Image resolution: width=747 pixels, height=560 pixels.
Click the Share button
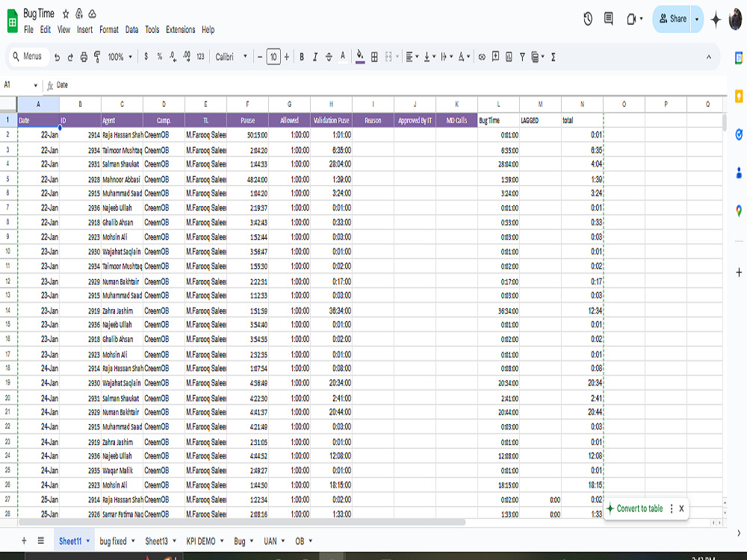(672, 19)
